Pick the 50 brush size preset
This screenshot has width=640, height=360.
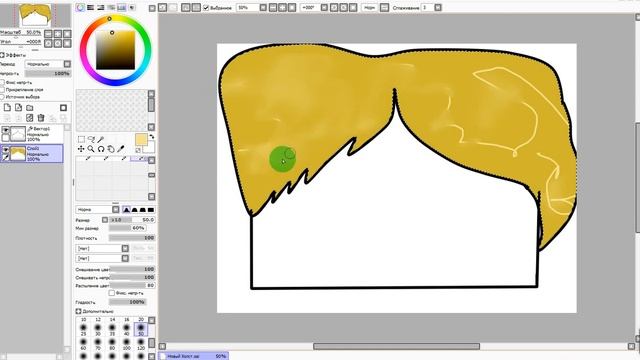pos(141,330)
